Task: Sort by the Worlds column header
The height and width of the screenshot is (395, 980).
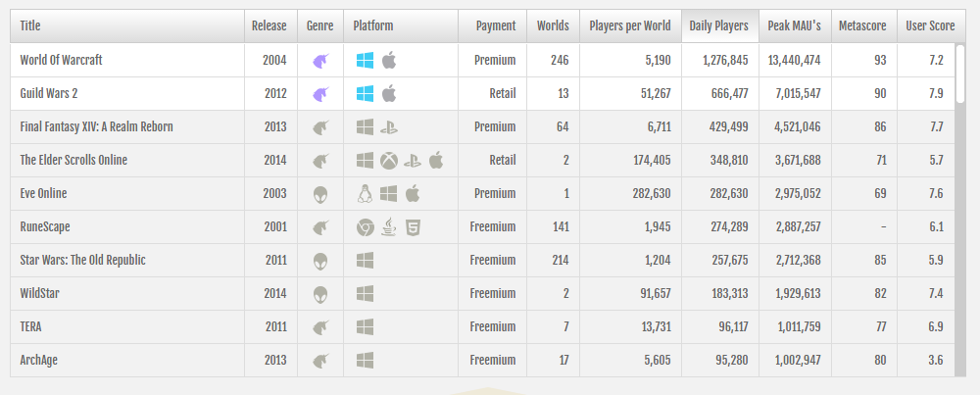Action: pos(553,25)
